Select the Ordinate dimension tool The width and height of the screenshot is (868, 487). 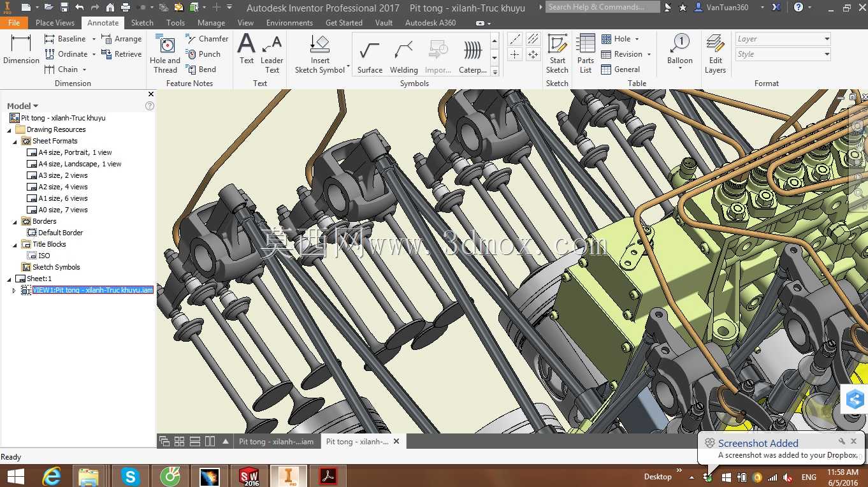(66, 54)
